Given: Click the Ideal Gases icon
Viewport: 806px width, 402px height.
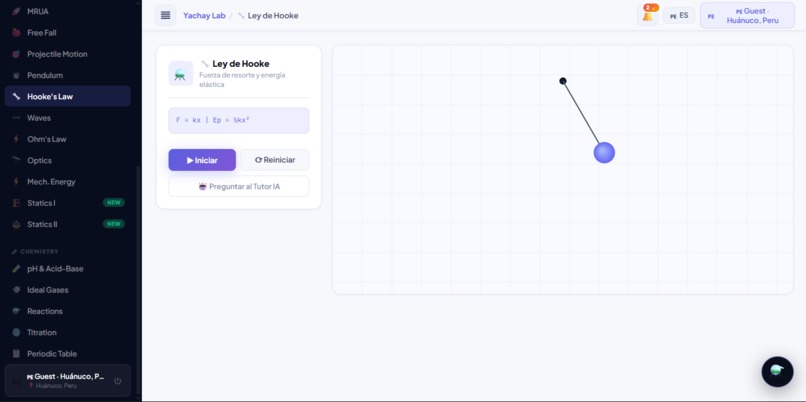Looking at the screenshot, I should [16, 290].
